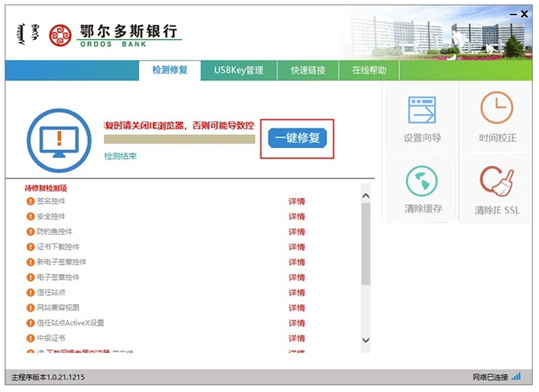Open 详情 for 安全控件
Viewport: 539px width, 392px height.
point(297,216)
